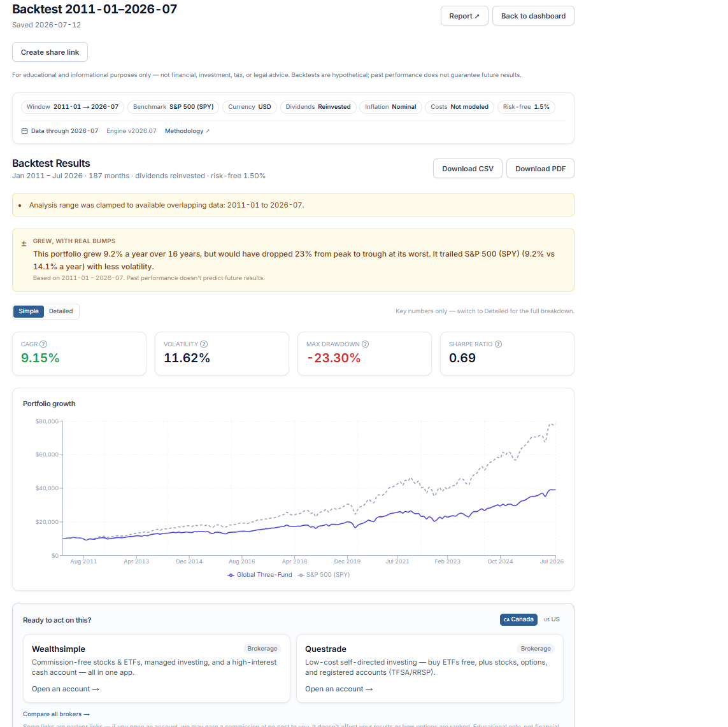Screen dimensions: 728x727
Task: Click the Questrade Brokerage tag
Action: click(536, 649)
